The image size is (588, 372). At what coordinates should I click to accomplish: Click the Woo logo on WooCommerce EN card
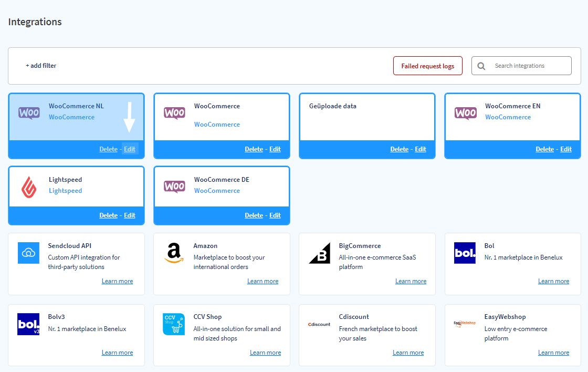click(465, 112)
